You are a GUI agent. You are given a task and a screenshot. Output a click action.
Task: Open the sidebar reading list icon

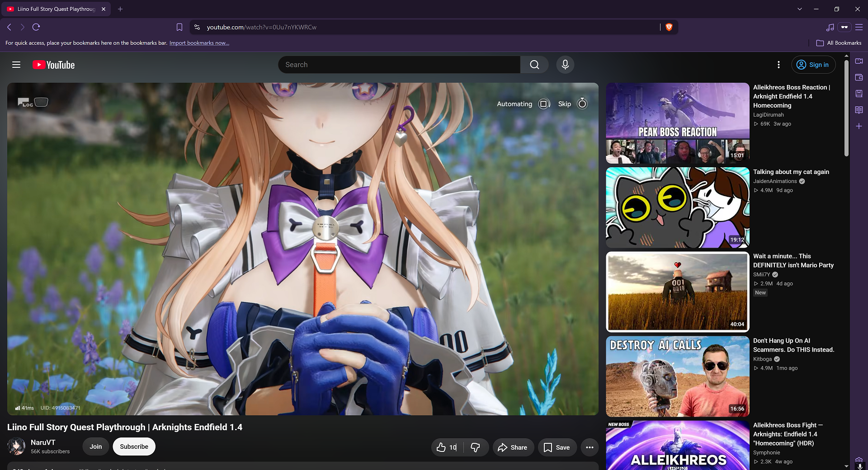859,110
